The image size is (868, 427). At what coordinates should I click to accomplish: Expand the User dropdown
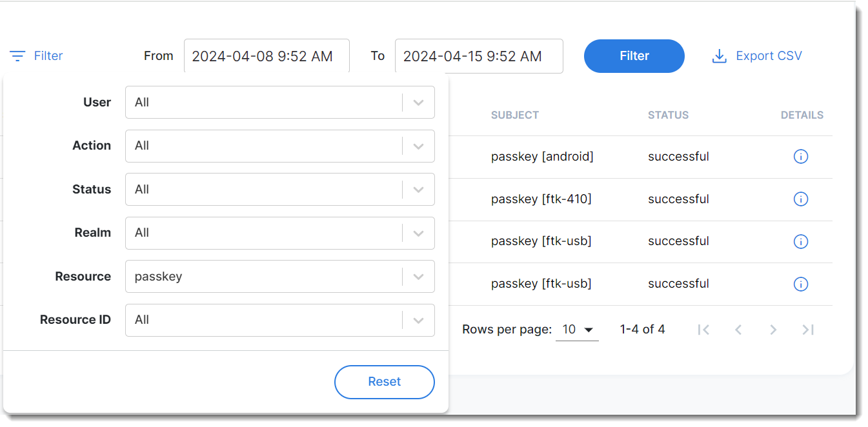[x=418, y=103]
